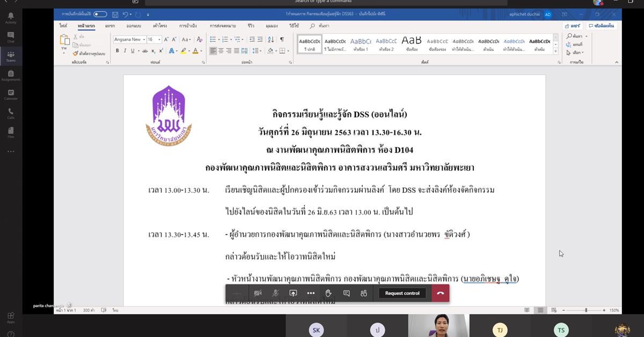This screenshot has width=644, height=337.
Task: Switch to the Insert ribbon tab
Action: [x=110, y=25]
